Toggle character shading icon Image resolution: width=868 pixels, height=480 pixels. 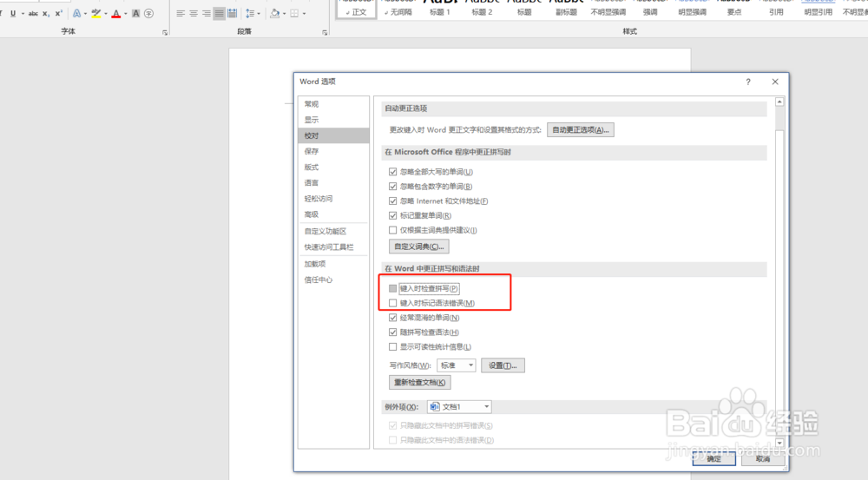tap(135, 13)
